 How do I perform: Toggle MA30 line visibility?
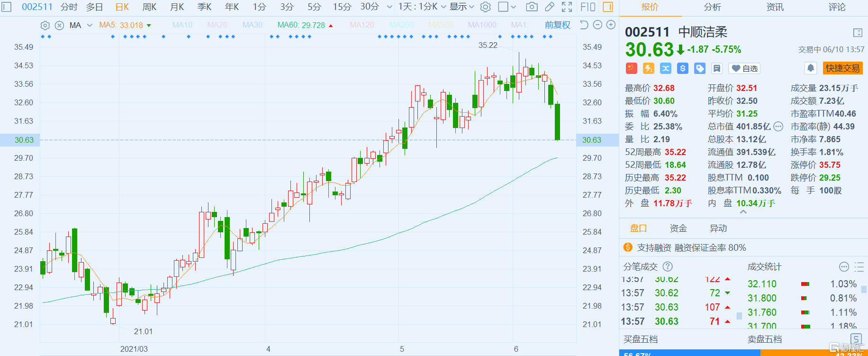point(253,25)
